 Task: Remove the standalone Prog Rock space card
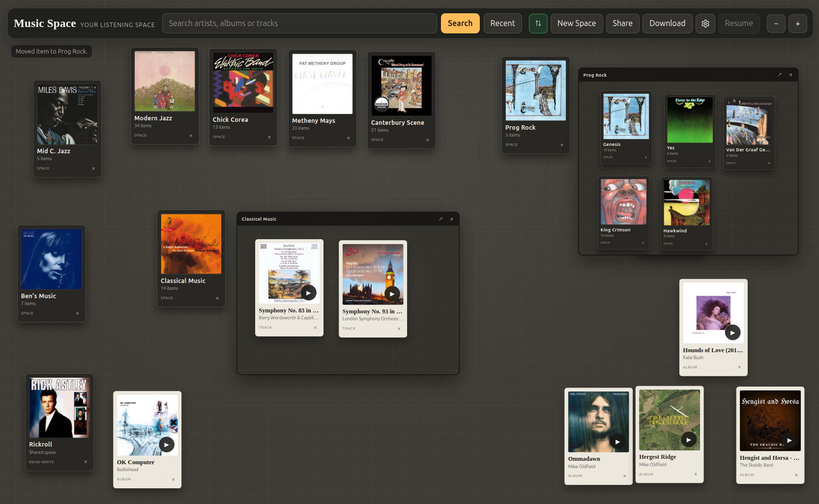click(562, 145)
